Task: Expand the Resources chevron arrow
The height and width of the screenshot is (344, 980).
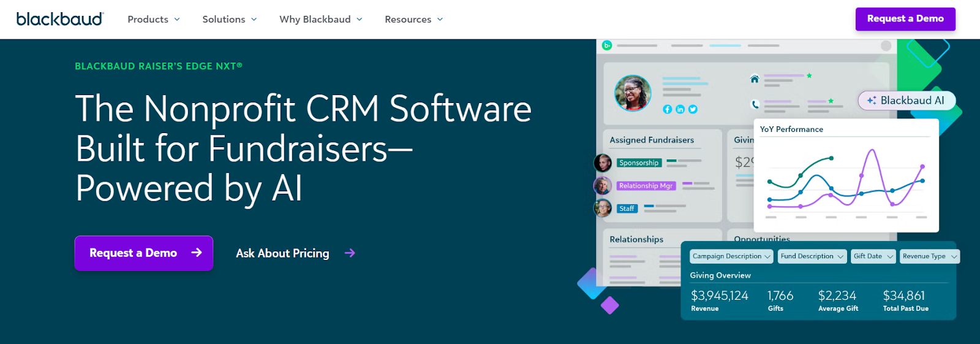Action: [439, 20]
